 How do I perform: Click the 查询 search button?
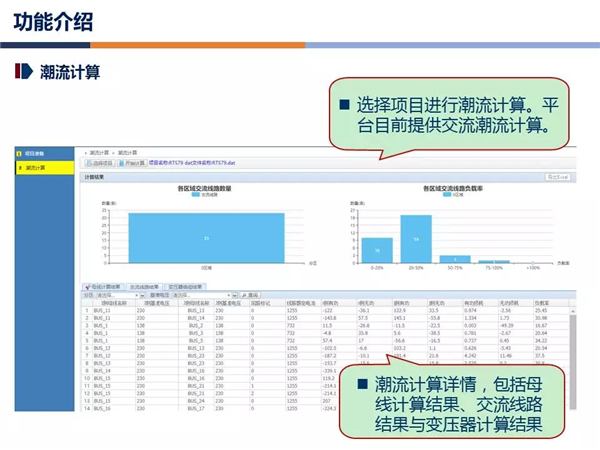[253, 295]
